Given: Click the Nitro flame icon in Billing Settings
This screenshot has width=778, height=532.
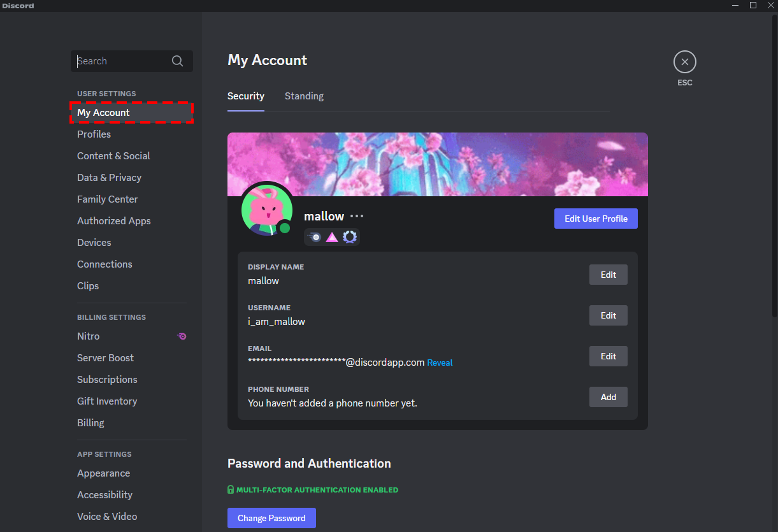Looking at the screenshot, I should (x=182, y=336).
